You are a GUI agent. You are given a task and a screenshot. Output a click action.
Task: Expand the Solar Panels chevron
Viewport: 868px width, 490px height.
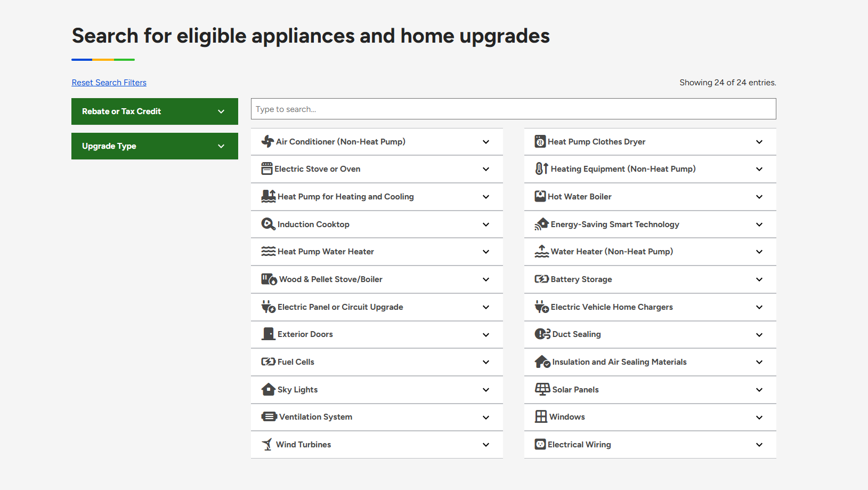pyautogui.click(x=759, y=390)
